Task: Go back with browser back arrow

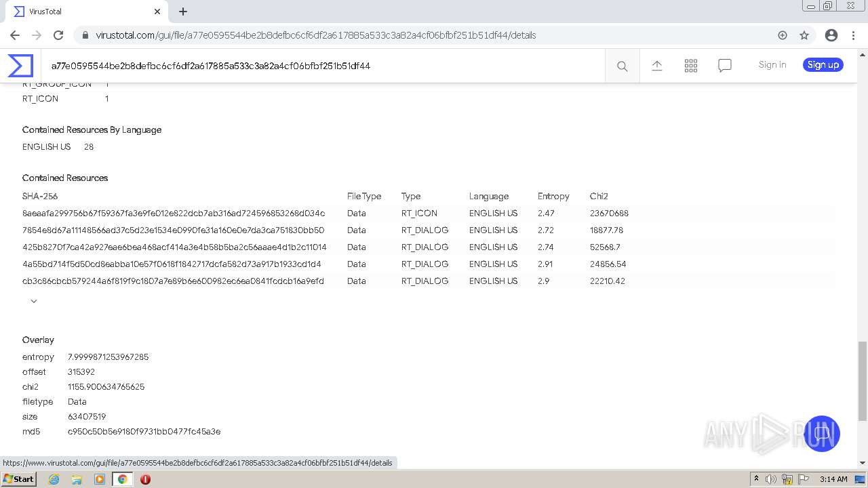Action: (x=15, y=35)
